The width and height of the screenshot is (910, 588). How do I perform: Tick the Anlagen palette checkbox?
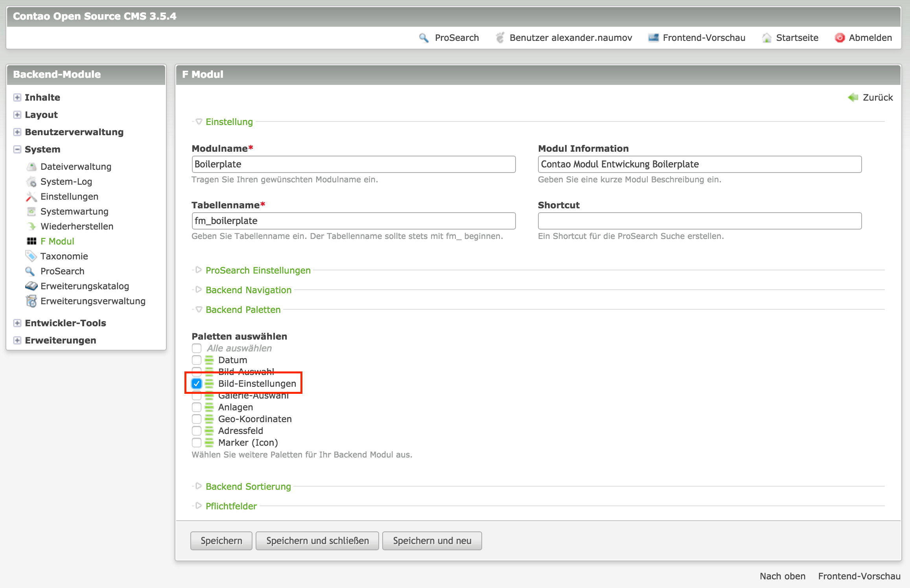(x=197, y=407)
